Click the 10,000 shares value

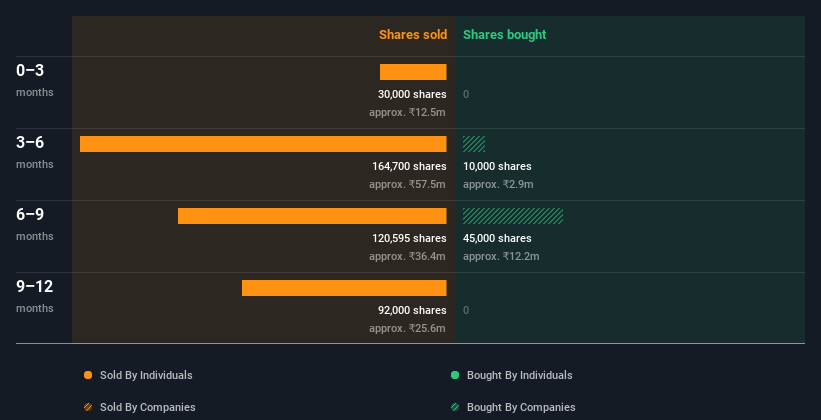pyautogui.click(x=497, y=166)
